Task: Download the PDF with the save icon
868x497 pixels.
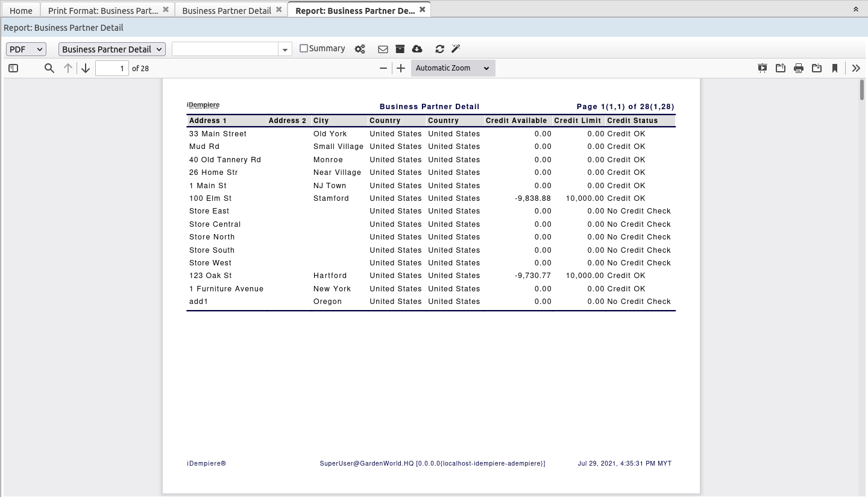Action: coord(816,68)
